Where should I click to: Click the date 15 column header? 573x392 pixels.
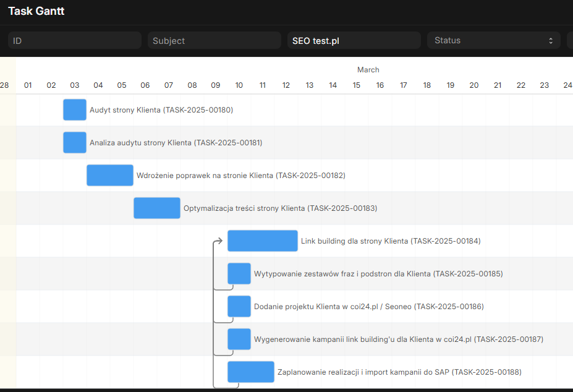(x=356, y=85)
